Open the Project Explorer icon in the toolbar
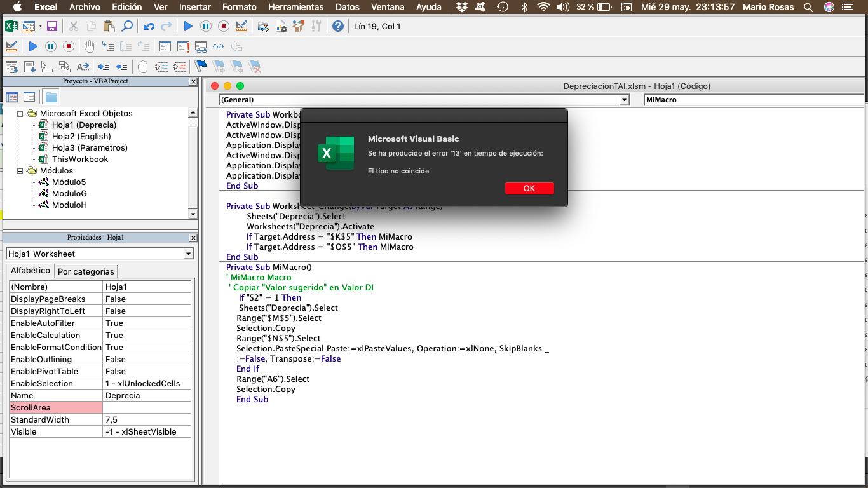Viewport: 868px width, 488px height. [x=263, y=26]
